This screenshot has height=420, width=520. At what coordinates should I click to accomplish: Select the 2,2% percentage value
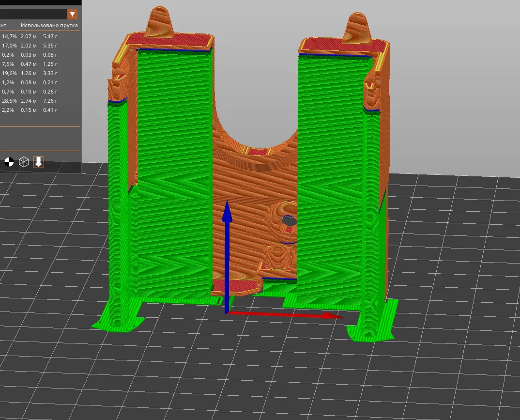click(8, 110)
